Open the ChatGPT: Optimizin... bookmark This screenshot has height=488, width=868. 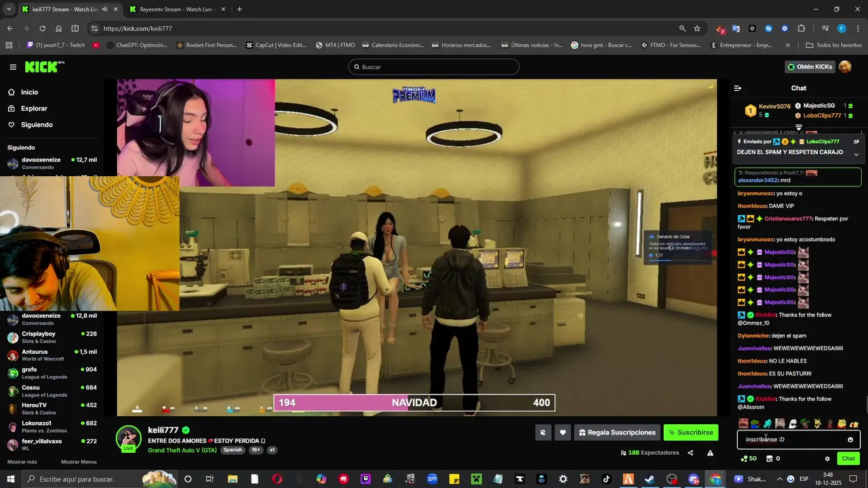(x=136, y=45)
